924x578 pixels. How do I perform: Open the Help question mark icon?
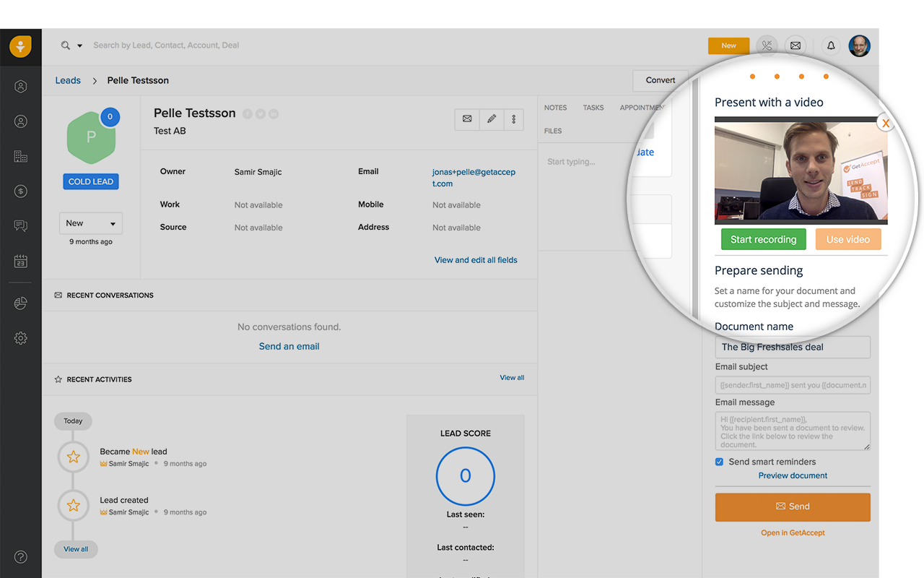coord(20,556)
